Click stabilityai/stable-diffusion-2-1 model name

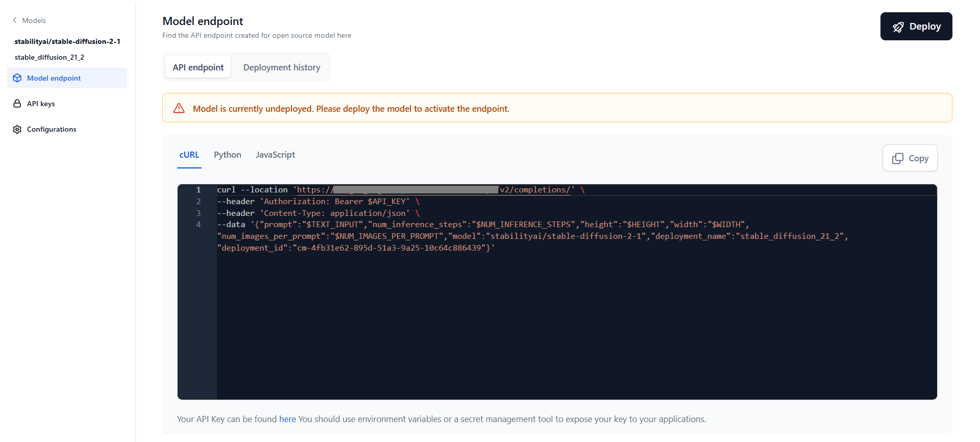click(x=67, y=41)
